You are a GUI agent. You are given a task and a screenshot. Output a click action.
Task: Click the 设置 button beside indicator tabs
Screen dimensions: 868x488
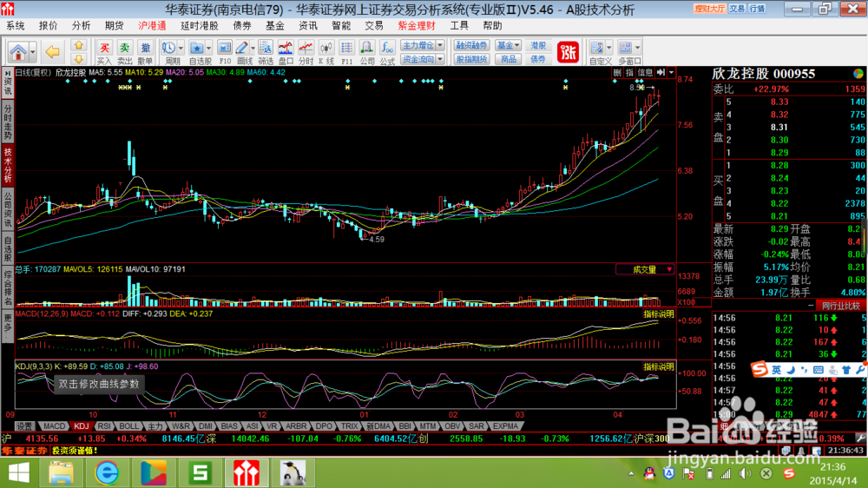coord(23,426)
